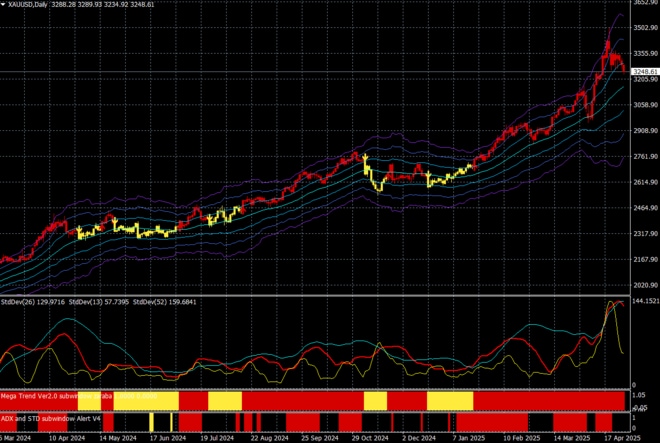
Task: Click the 3502.90 price axis label
Action: click(645, 27)
